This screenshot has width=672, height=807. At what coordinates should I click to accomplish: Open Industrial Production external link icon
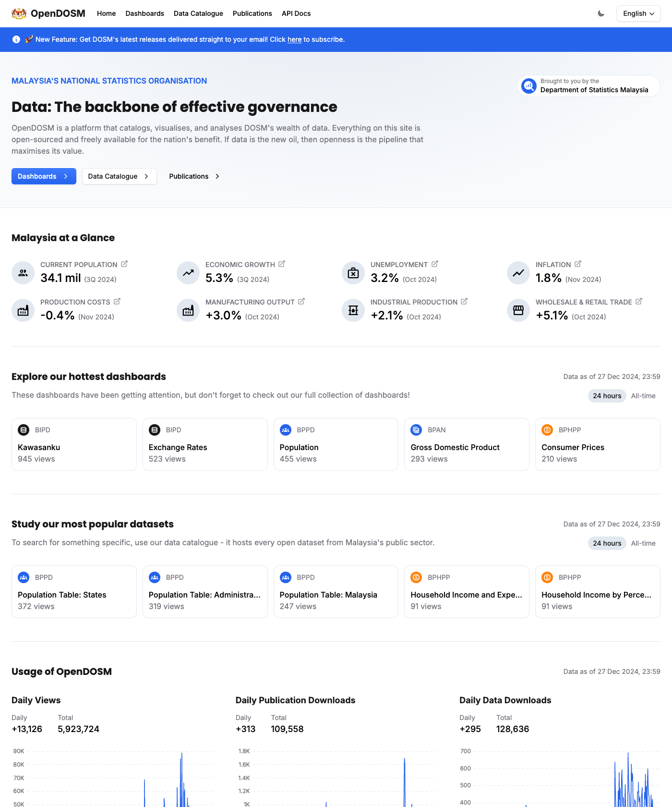point(464,302)
